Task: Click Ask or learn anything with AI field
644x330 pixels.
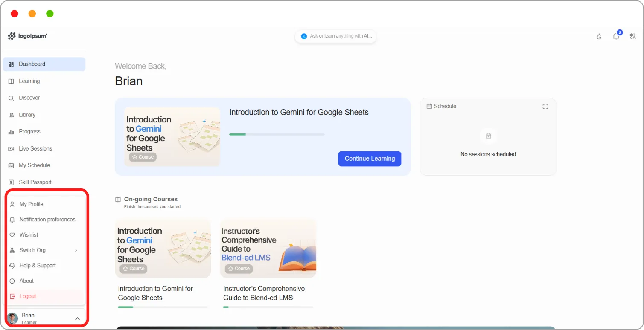Action: (336, 36)
